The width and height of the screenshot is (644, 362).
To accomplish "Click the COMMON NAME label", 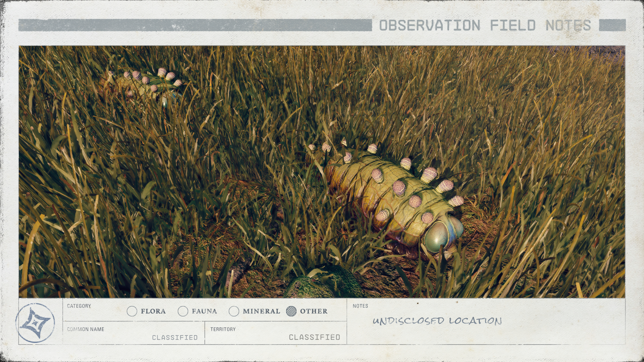I will (x=86, y=329).
